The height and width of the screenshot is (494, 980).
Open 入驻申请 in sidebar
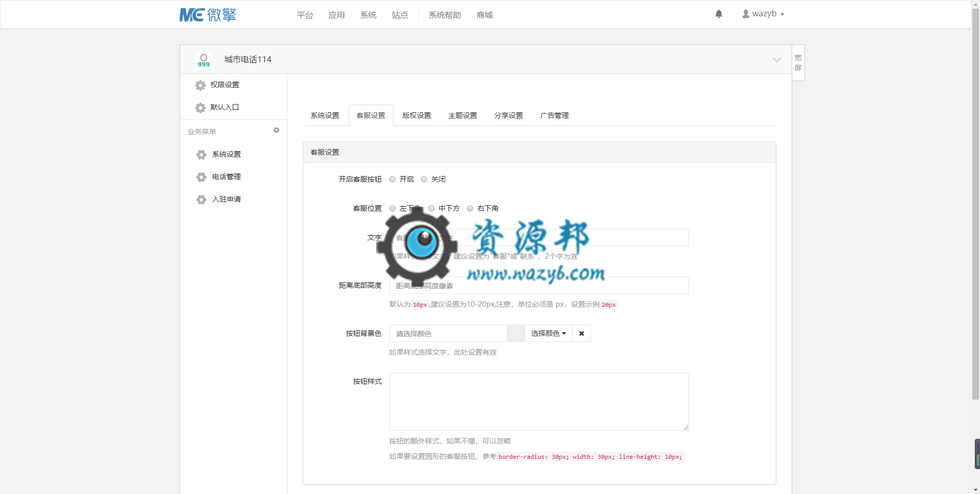point(227,199)
